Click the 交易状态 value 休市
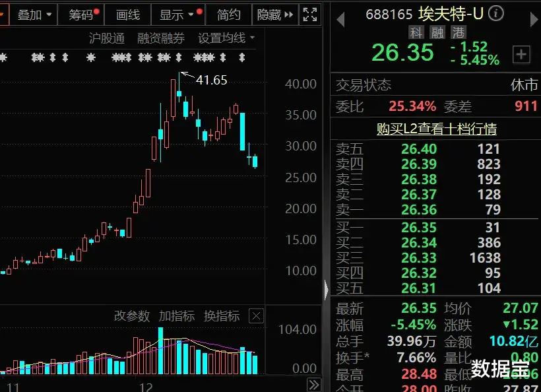 coord(524,85)
